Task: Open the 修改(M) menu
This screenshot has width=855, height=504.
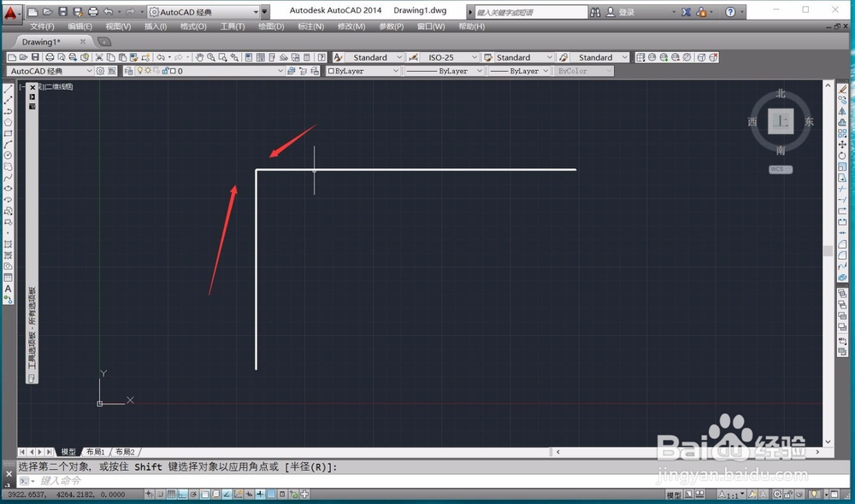Action: [351, 26]
